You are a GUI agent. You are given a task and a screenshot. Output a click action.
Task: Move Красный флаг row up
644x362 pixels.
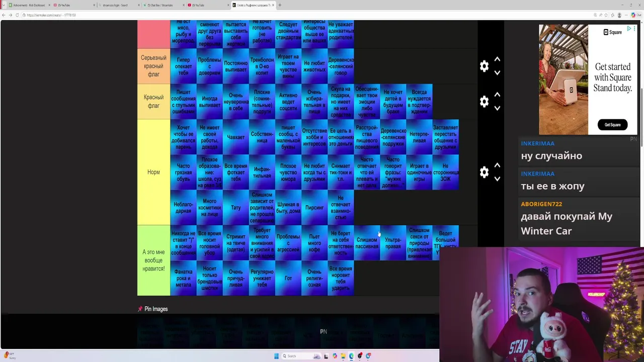pos(497,95)
